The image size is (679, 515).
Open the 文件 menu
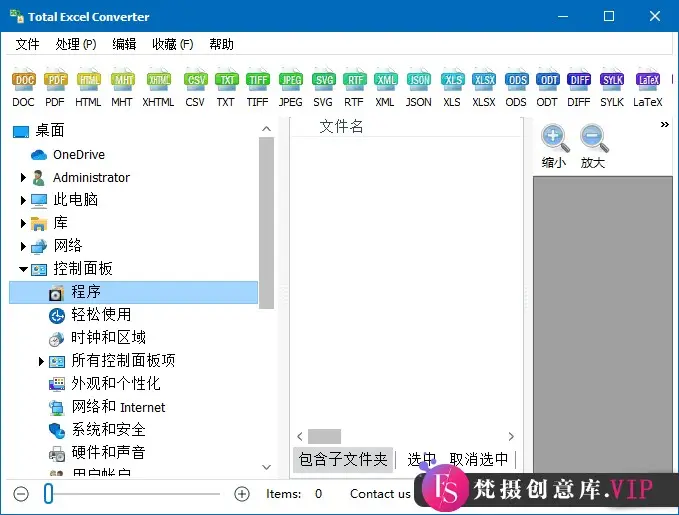point(27,44)
